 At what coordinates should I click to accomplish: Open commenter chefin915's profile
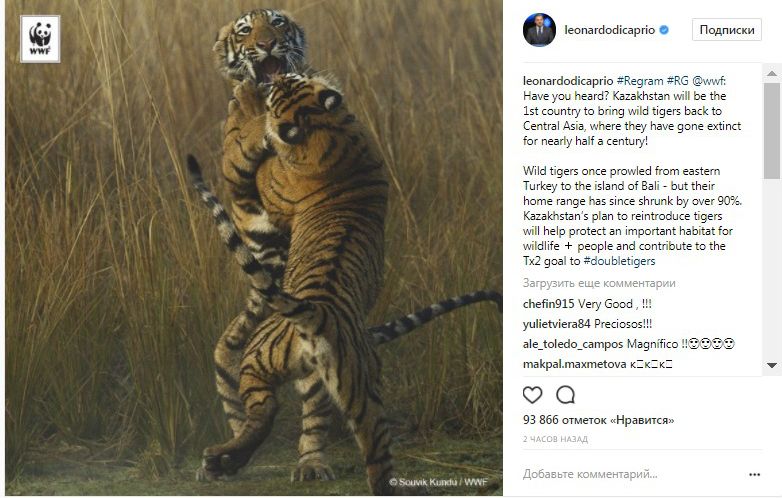[x=548, y=303]
